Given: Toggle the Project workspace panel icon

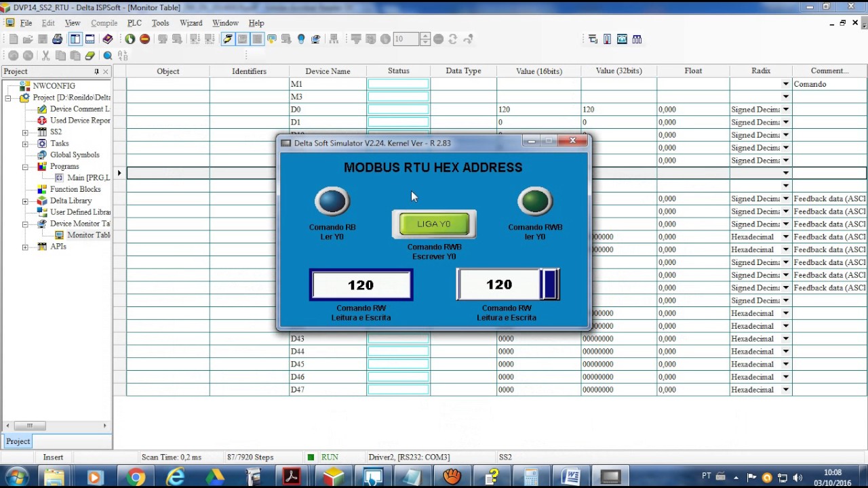Looking at the screenshot, I should [x=75, y=39].
